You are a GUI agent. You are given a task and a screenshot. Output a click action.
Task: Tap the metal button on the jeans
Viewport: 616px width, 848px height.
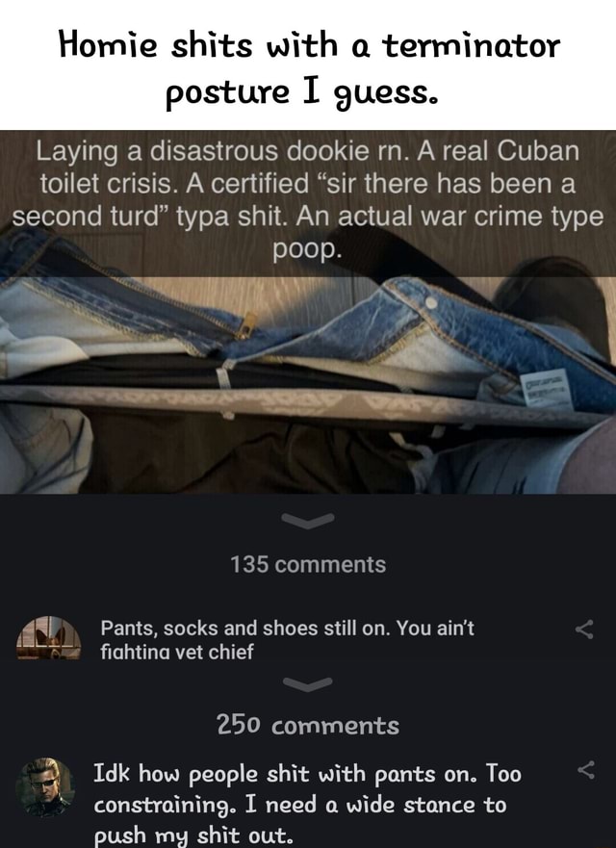pyautogui.click(x=430, y=303)
